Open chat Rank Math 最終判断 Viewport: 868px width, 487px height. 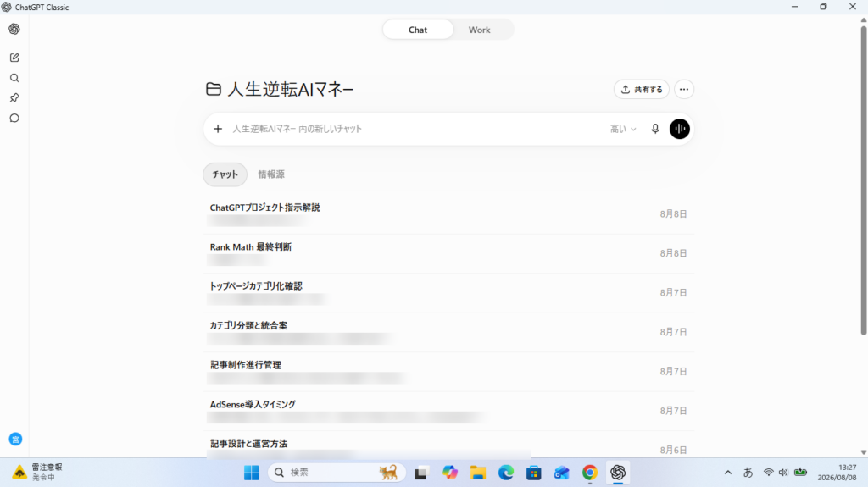coord(449,253)
